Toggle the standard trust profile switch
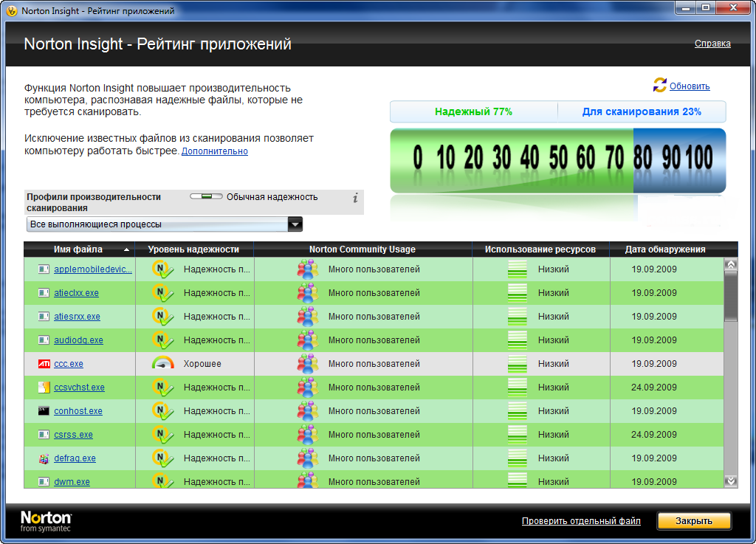 (207, 197)
